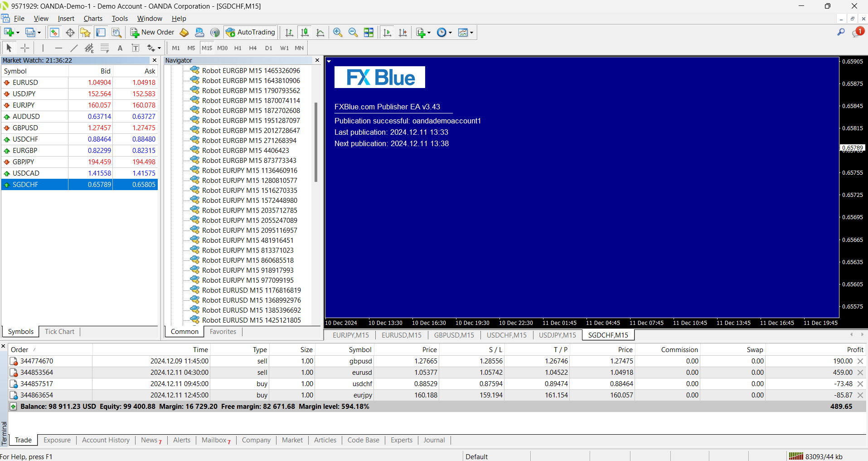The image size is (868, 461).
Task: Select the crosshair tool
Action: tap(25, 48)
